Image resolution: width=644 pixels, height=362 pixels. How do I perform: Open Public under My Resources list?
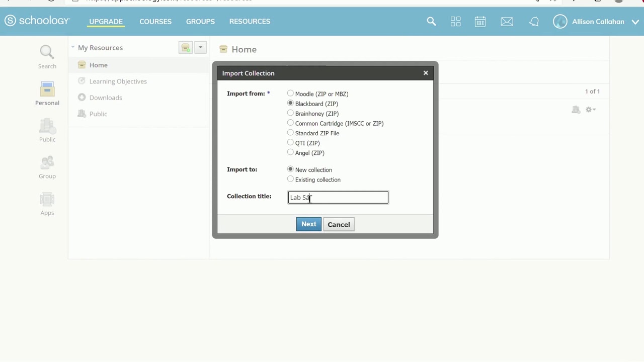[98, 114]
